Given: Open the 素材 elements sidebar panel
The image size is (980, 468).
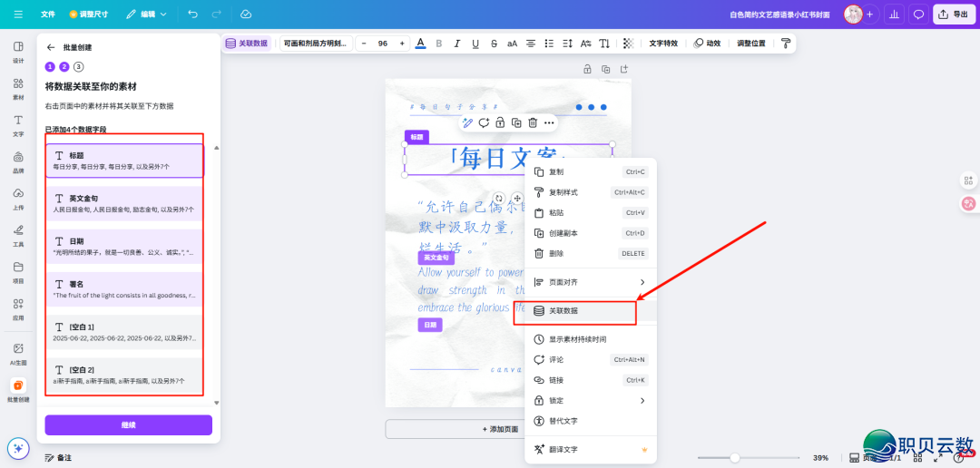Looking at the screenshot, I should tap(18, 88).
